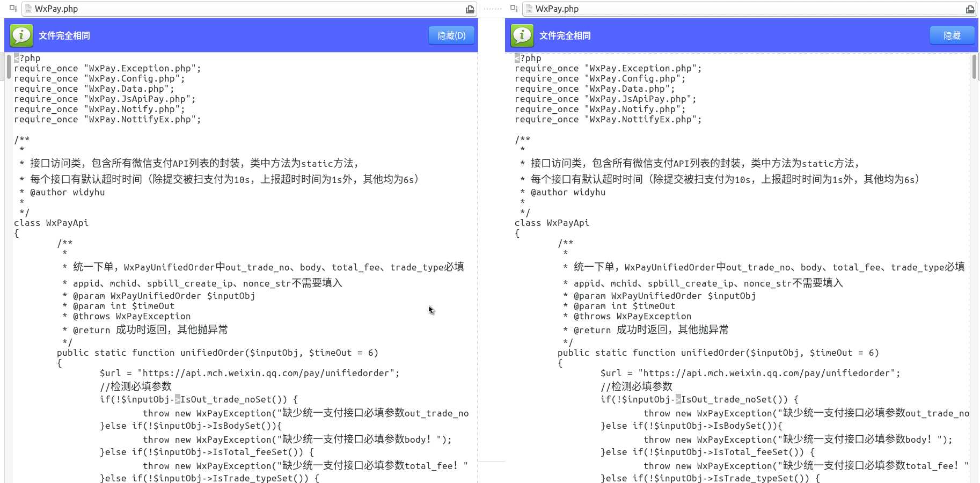Click '@param WxPayUnifiedOrder $inputObj' in right pane
Screen dimensions: 980x483
pyautogui.click(x=664, y=296)
